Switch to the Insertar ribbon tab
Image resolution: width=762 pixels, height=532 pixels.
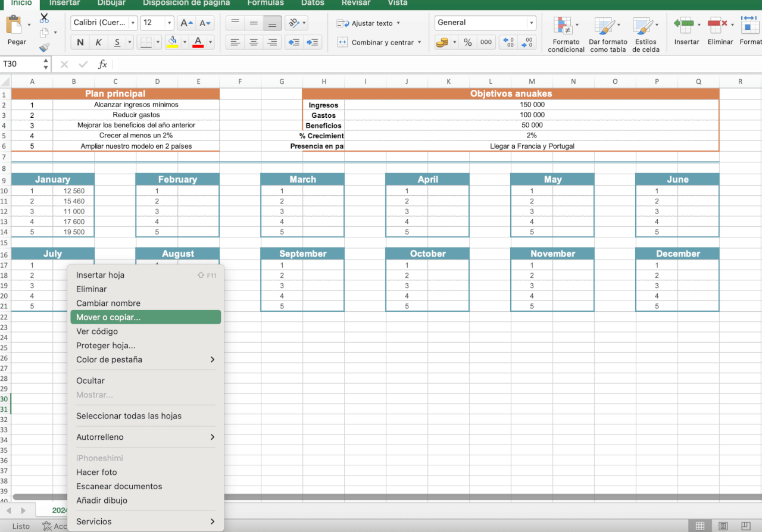tap(64, 3)
